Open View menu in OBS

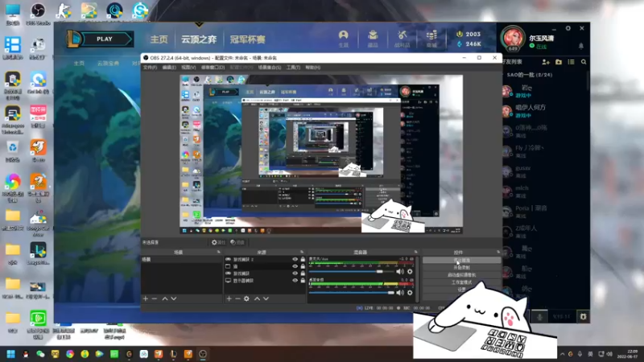(x=188, y=68)
